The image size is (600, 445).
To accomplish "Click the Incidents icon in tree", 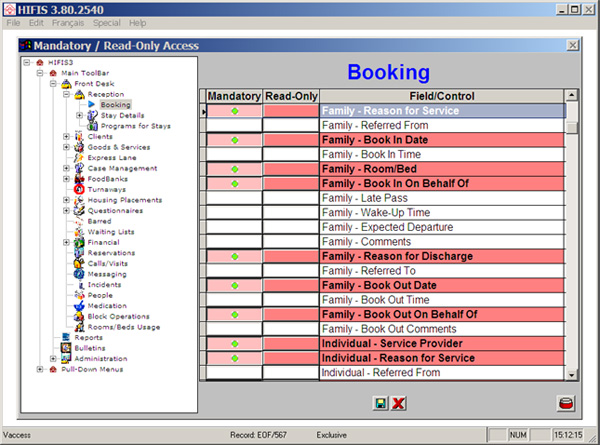I will (80, 285).
